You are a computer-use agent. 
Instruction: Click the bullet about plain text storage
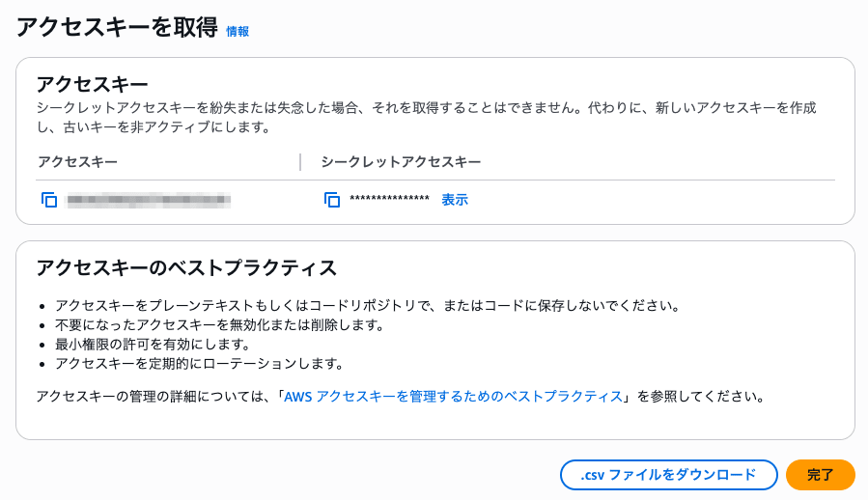(367, 306)
